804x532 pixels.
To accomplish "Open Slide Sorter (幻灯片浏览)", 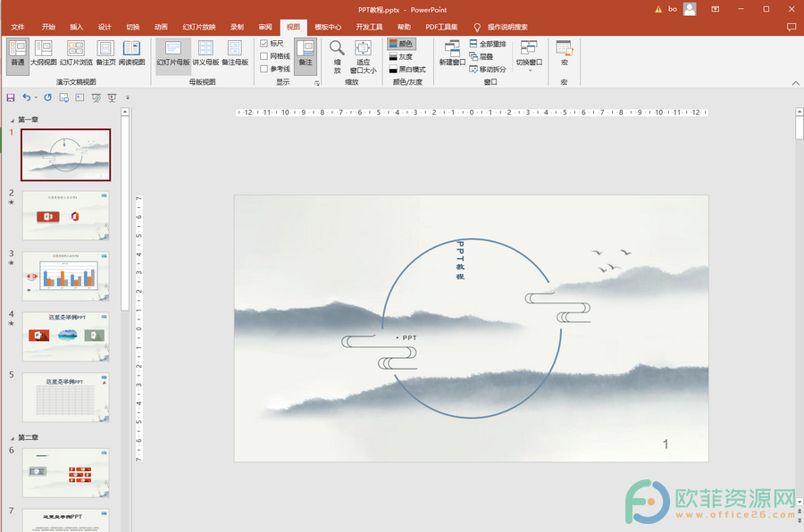I will (76, 54).
